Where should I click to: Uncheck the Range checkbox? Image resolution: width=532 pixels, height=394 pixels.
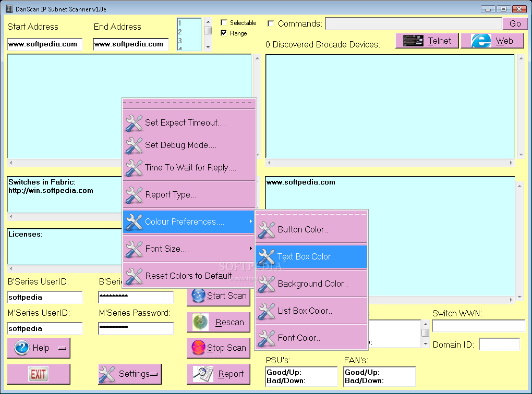[x=224, y=33]
